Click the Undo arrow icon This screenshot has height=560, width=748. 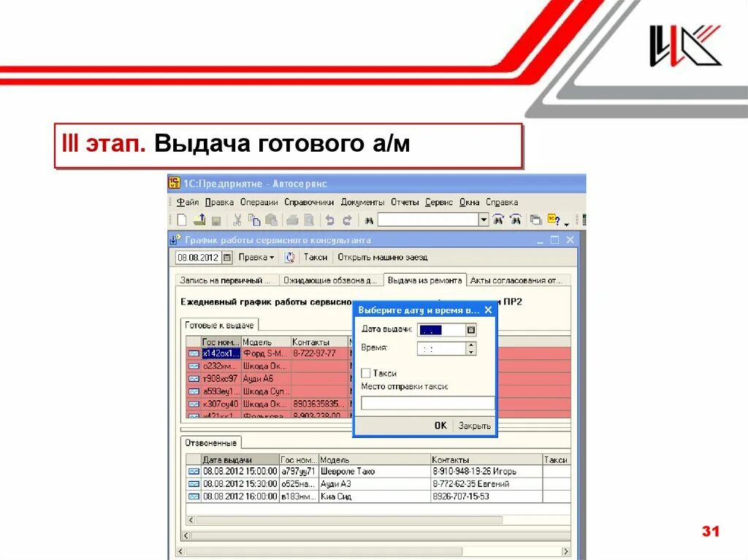(x=329, y=220)
